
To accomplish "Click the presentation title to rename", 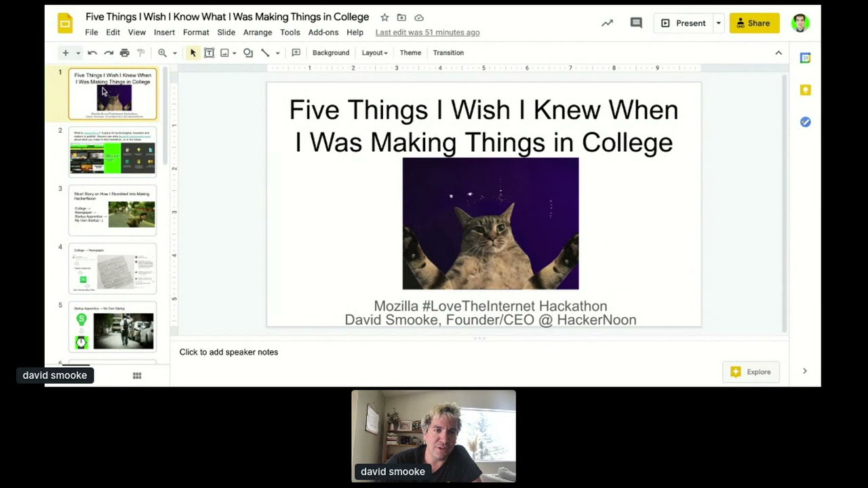I will (x=227, y=17).
